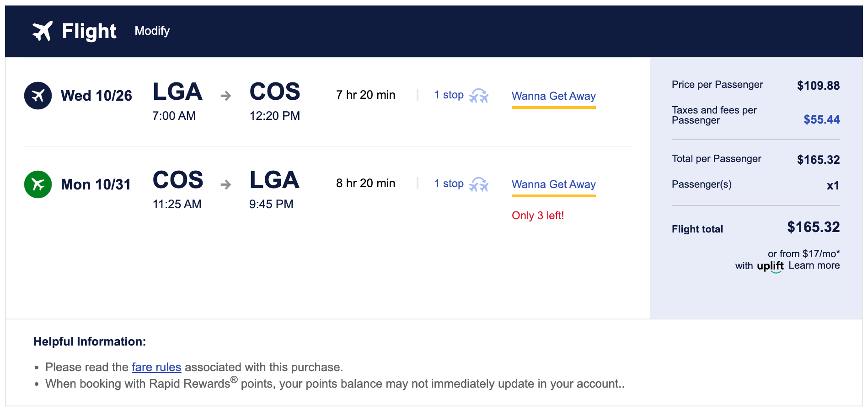Open the fare rules link
This screenshot has width=868, height=411.
pos(156,367)
